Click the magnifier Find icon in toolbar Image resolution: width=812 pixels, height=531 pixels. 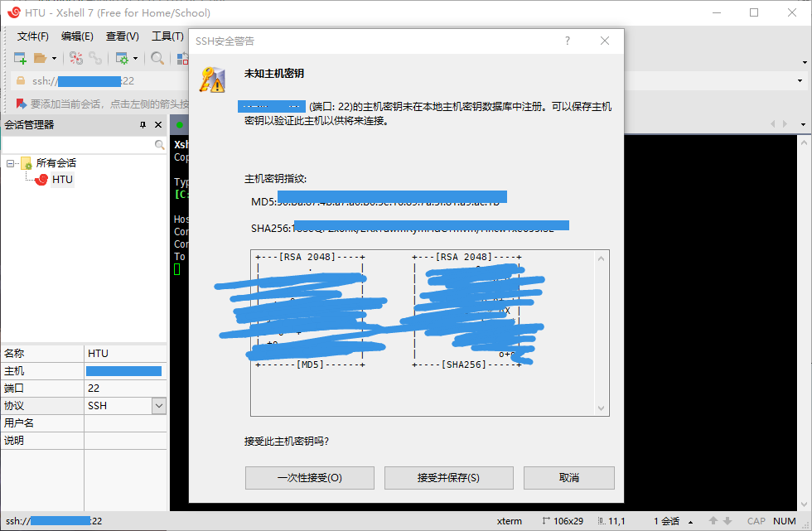[157, 58]
